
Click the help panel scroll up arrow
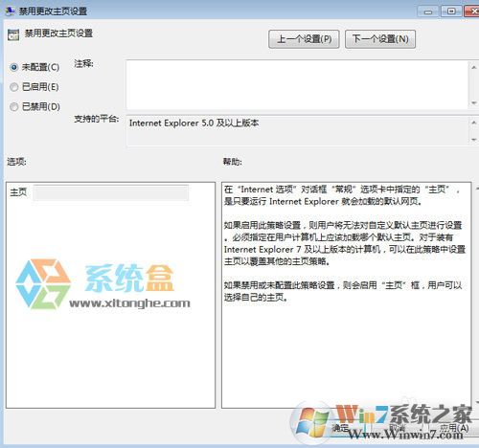coord(476,189)
